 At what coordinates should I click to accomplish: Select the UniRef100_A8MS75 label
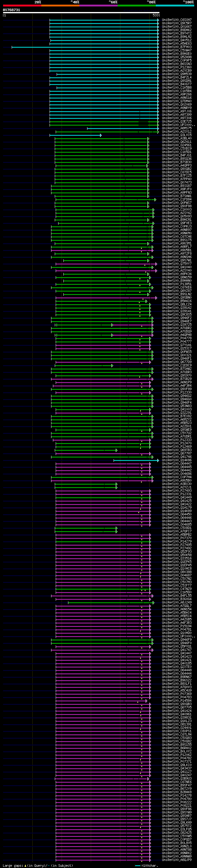177,128
